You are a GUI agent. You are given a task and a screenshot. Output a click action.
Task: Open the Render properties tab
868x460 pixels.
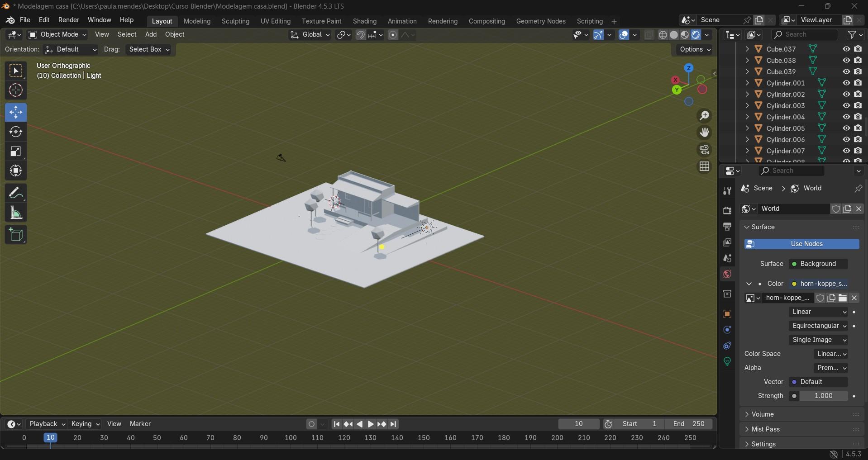(x=727, y=211)
